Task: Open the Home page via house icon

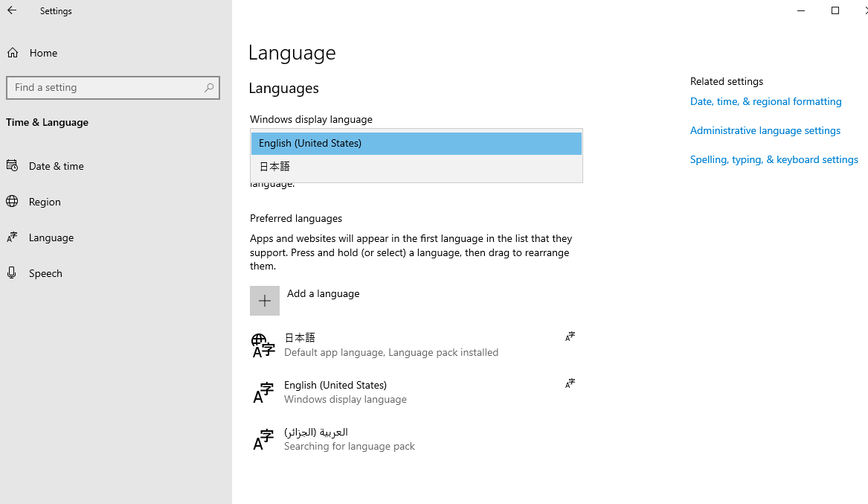Action: (x=13, y=53)
